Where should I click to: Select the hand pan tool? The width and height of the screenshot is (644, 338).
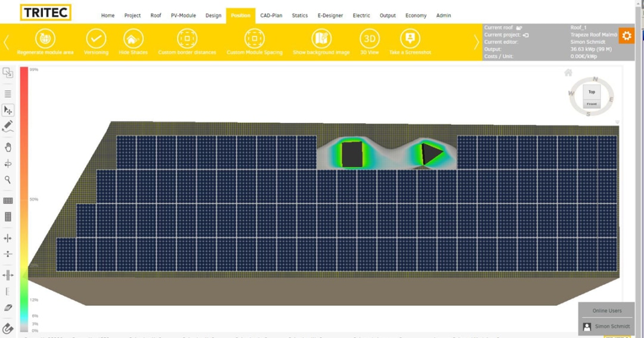[x=8, y=147]
